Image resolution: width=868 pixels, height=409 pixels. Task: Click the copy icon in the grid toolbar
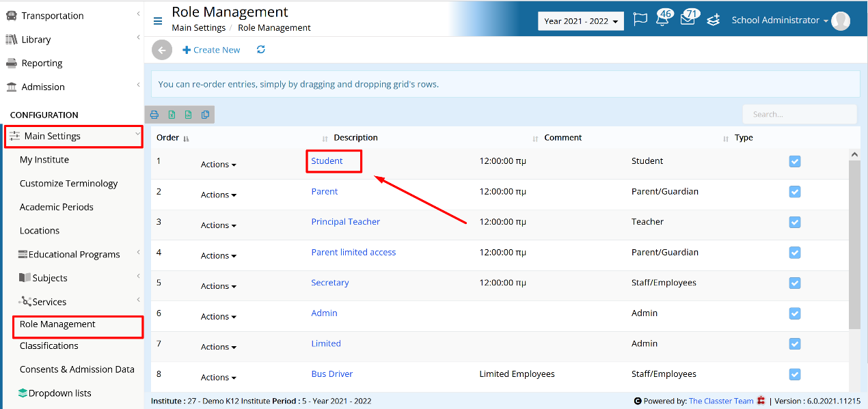205,115
